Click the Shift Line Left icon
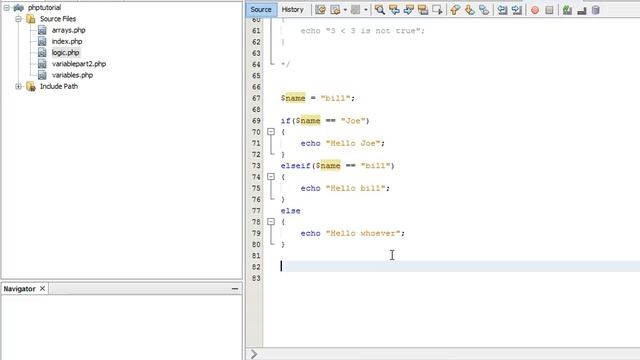 502,10
